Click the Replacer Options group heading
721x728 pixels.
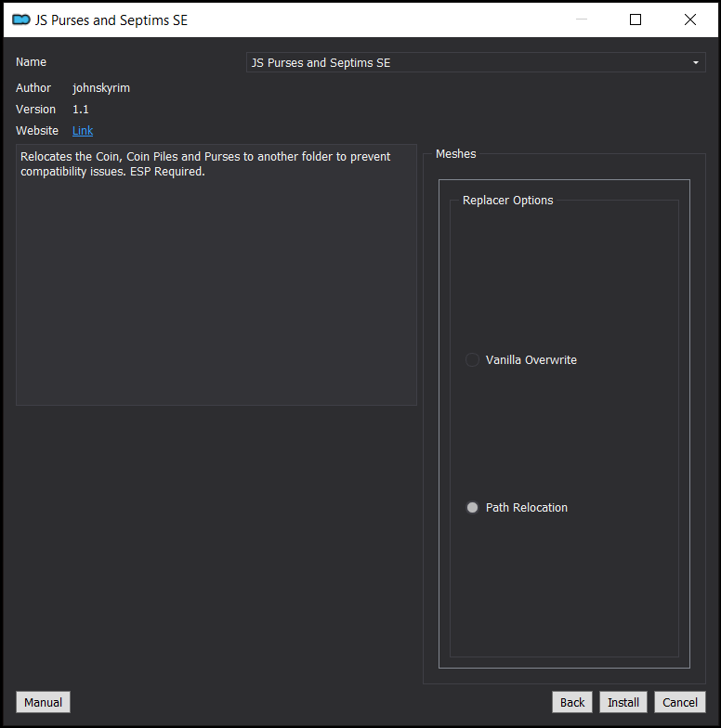click(507, 201)
